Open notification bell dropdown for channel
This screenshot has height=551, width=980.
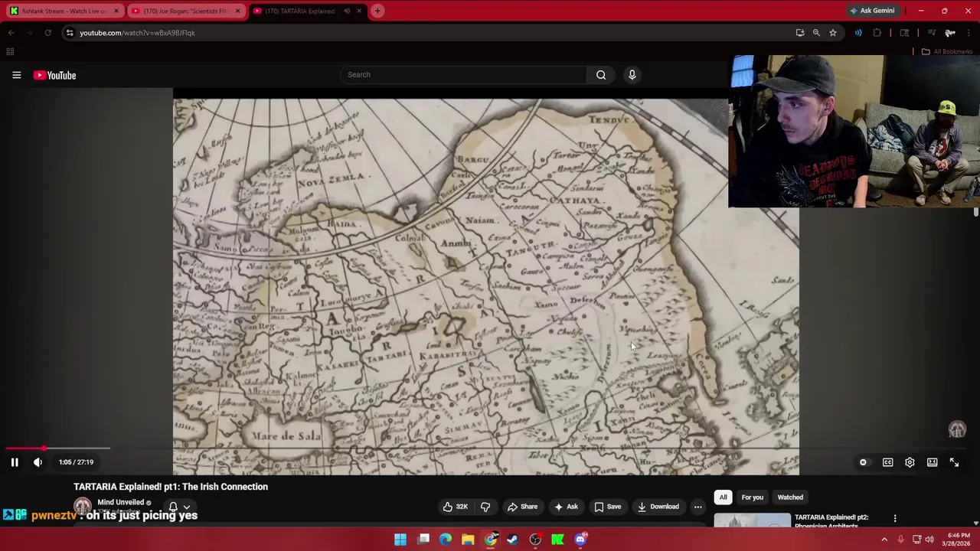(178, 507)
